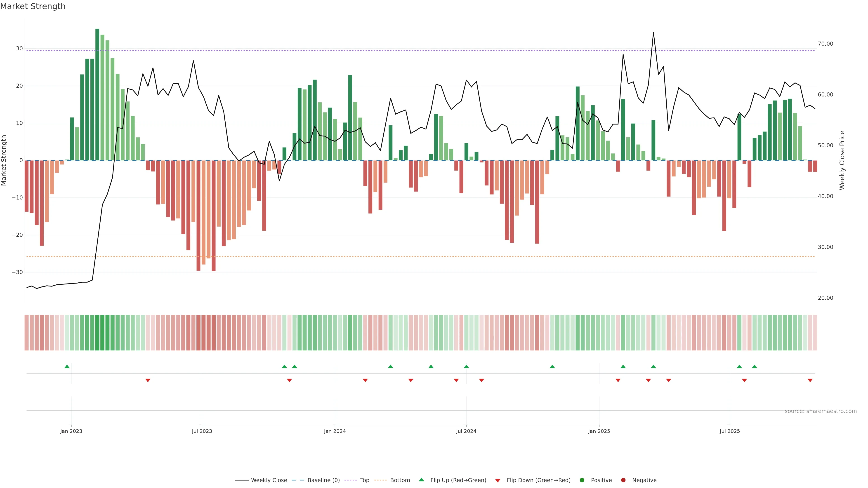The height and width of the screenshot is (488, 868).
Task: Click the Jul 2024 x-axis label
Action: coord(466,431)
